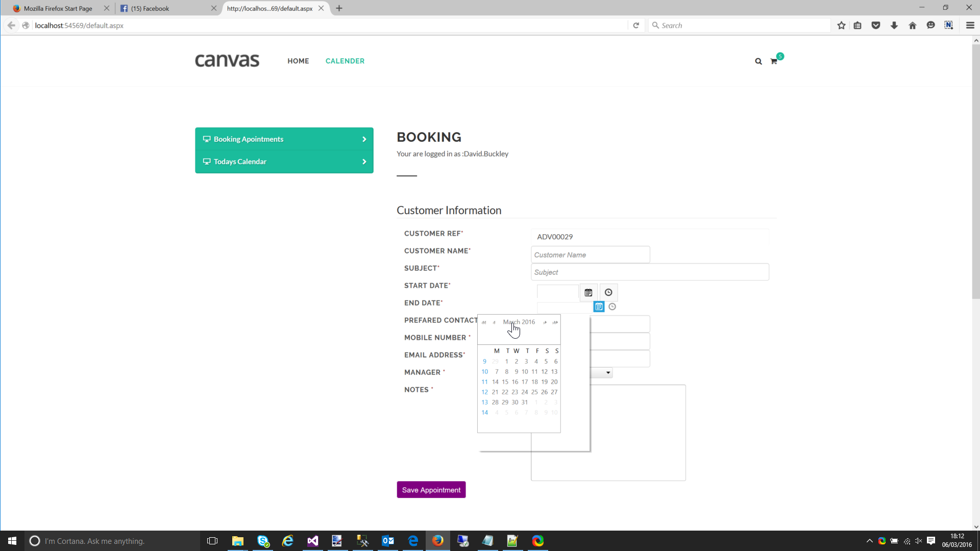
Task: Open Visual Studio from the taskbar
Action: tap(312, 541)
